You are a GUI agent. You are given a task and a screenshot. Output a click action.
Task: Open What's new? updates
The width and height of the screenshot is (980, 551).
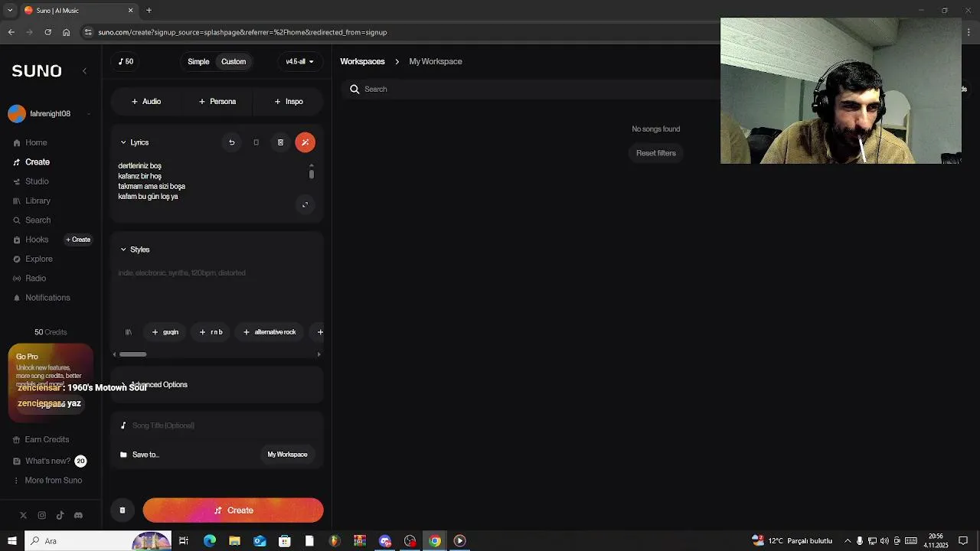pyautogui.click(x=49, y=461)
